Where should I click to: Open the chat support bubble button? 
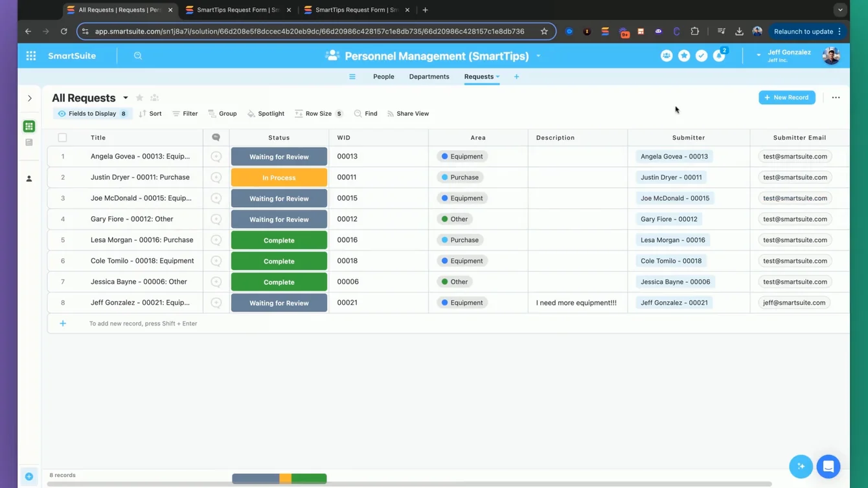point(828,466)
